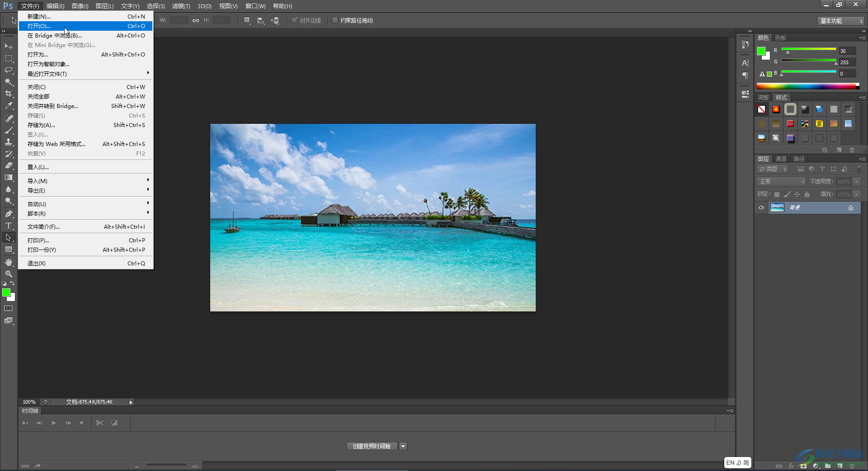The image size is (868, 471).
Task: Select the Zoom tool
Action: (x=9, y=274)
